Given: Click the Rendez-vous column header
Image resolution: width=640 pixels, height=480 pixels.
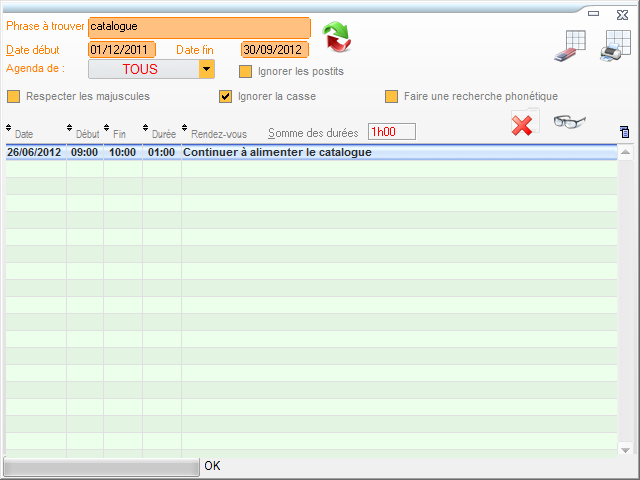Looking at the screenshot, I should click(x=218, y=133).
